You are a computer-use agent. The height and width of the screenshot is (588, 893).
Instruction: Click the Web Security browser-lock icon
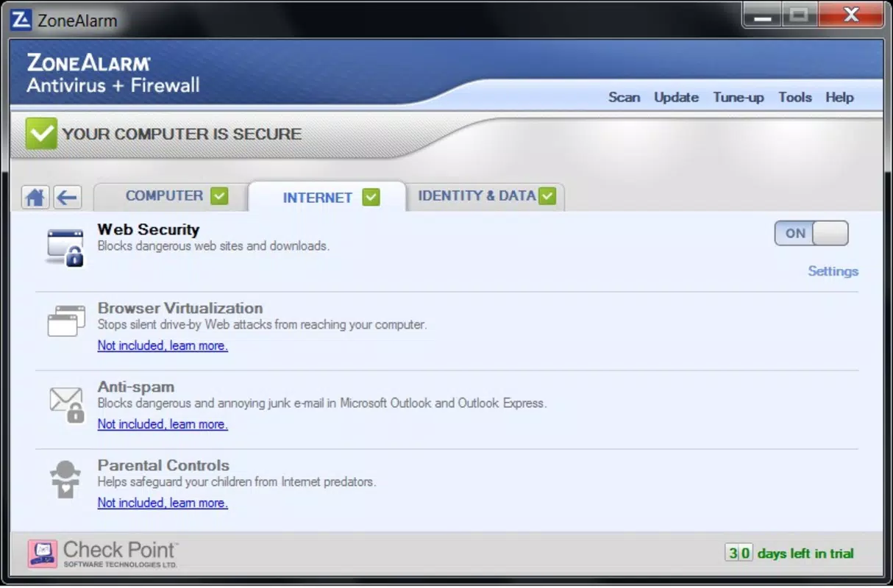point(65,246)
